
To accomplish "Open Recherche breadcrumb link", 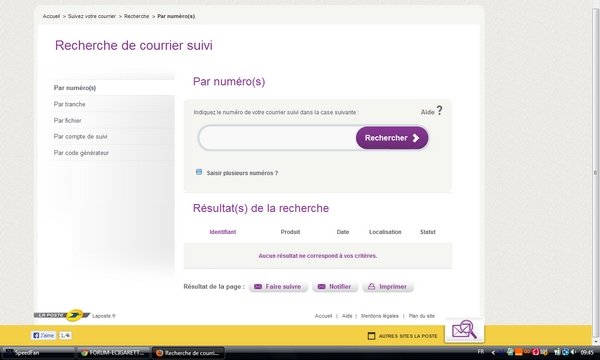I will pos(136,16).
